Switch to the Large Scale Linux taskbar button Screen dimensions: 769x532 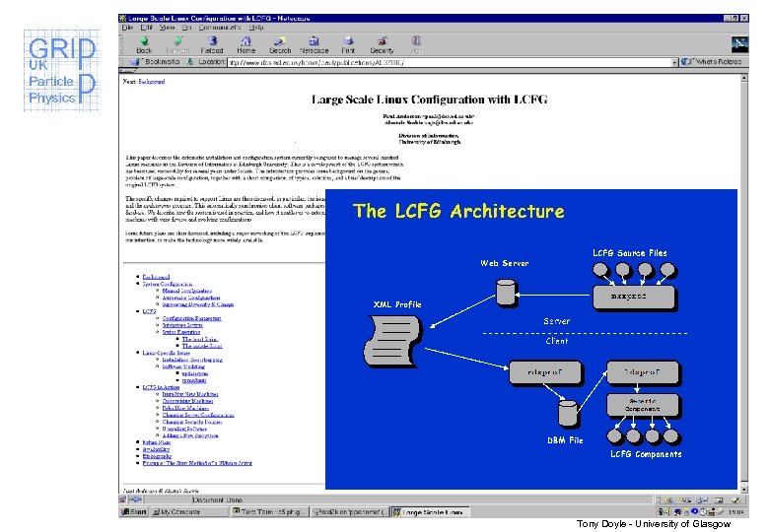(x=431, y=512)
